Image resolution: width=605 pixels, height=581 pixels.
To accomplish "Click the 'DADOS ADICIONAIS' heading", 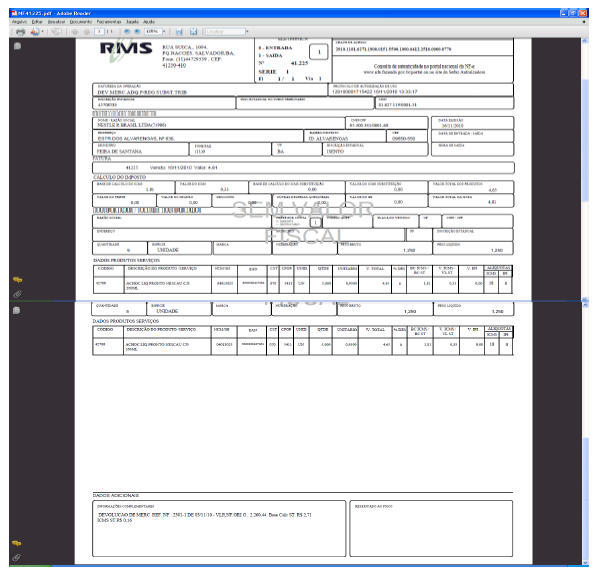I will click(x=116, y=495).
